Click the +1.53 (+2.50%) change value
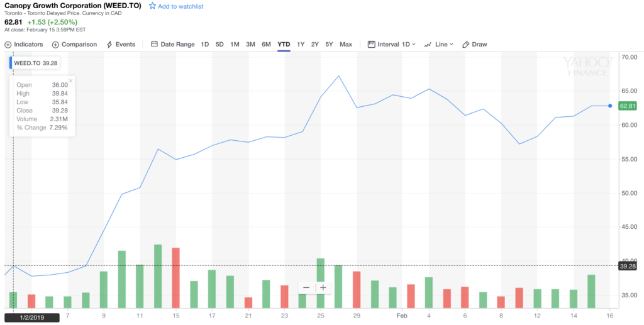 (x=52, y=22)
